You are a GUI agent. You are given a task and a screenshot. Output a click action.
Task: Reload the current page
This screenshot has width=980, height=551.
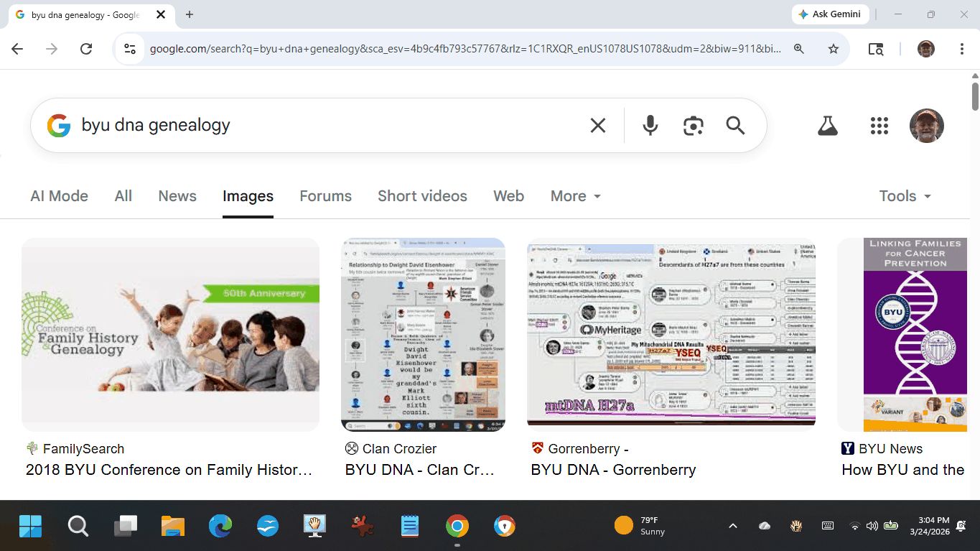(86, 49)
